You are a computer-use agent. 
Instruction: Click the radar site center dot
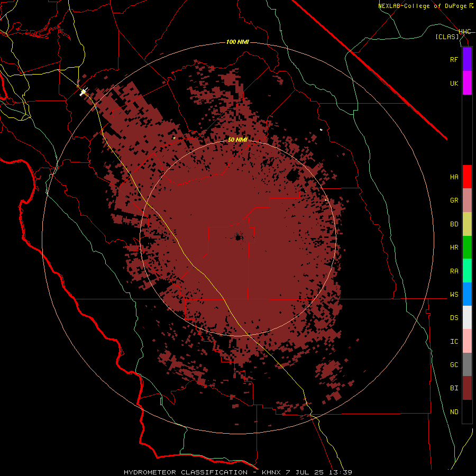(x=239, y=237)
